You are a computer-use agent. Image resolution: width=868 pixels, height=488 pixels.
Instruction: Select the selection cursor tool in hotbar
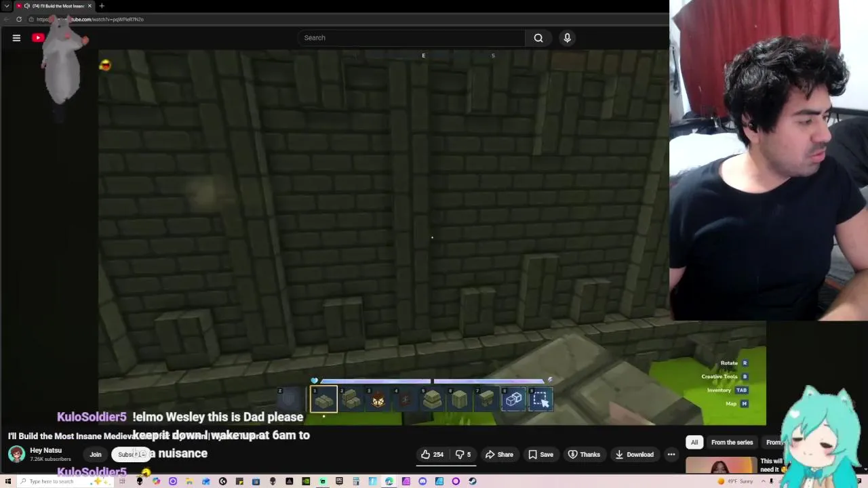(540, 399)
